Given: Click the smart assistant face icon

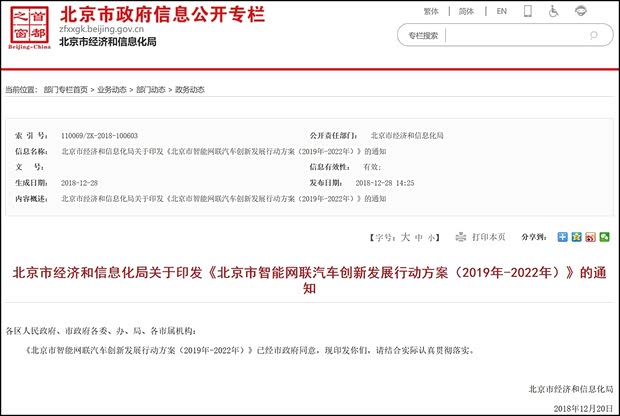Looking at the screenshot, I should click(580, 11).
